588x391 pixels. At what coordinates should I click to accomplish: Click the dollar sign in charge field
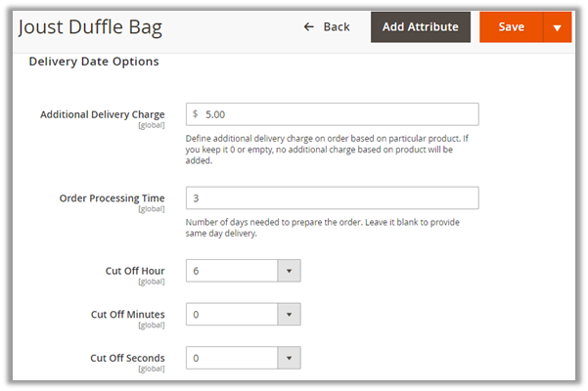point(196,114)
